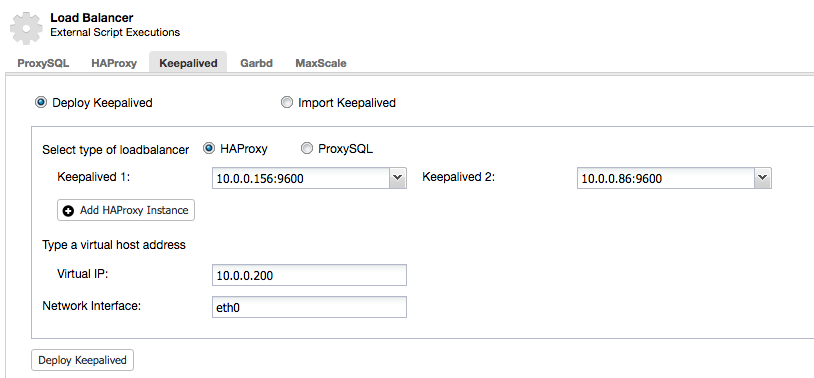Focus the Network Interface input field
814x378 pixels.
click(x=309, y=307)
